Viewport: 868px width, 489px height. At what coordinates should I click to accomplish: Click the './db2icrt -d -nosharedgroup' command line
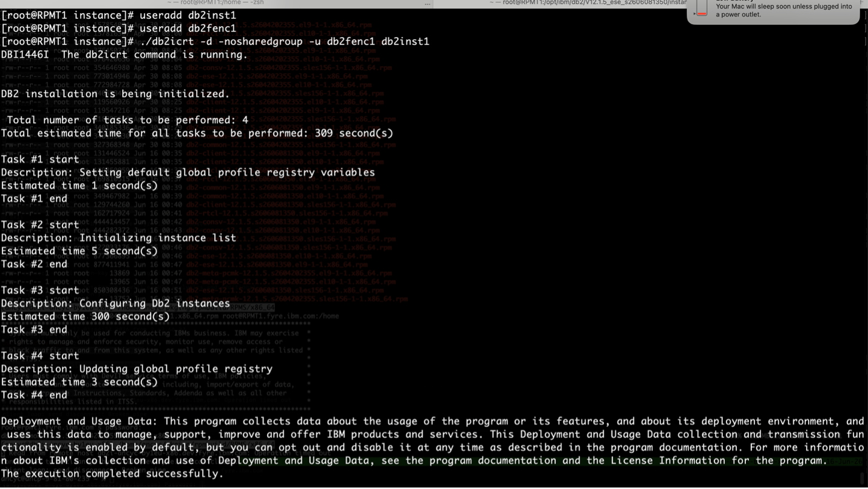coord(215,41)
